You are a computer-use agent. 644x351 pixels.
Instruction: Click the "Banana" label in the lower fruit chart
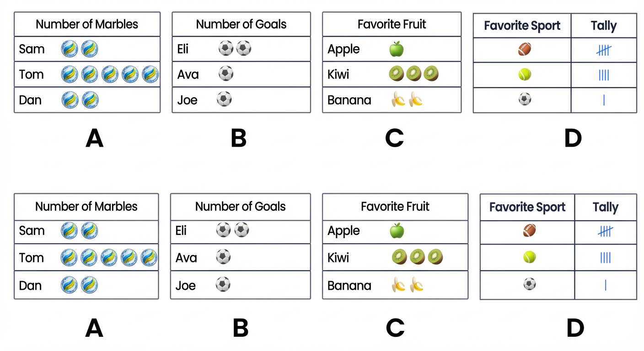349,286
